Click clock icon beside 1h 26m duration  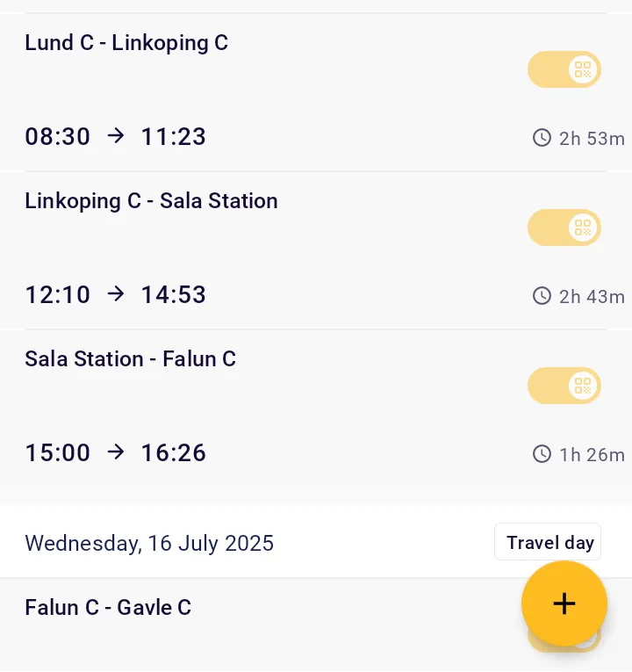pyautogui.click(x=542, y=454)
